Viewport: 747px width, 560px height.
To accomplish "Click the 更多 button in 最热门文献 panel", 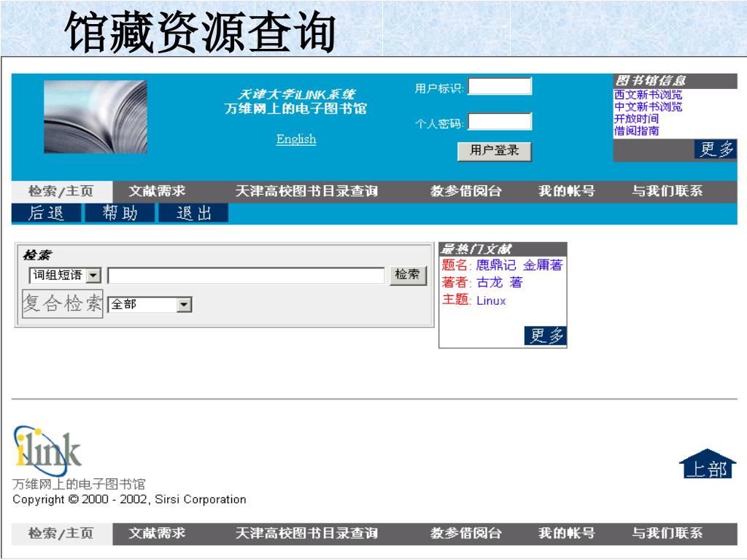I will point(546,335).
